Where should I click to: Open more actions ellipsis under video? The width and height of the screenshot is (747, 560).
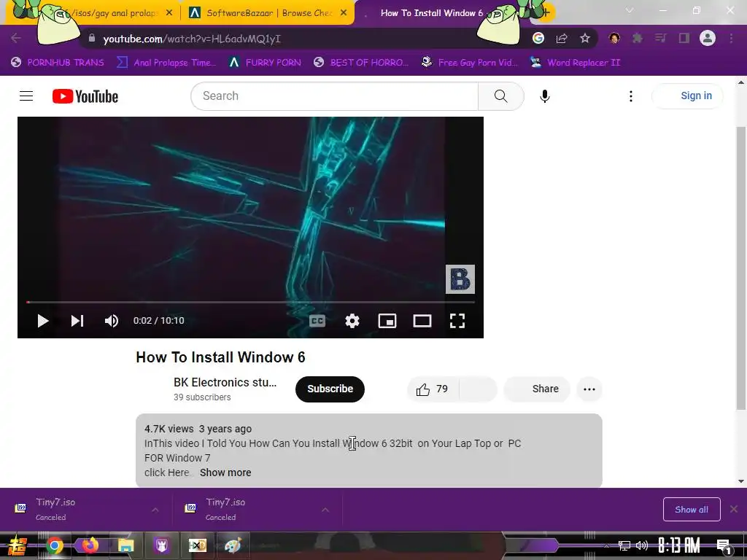pyautogui.click(x=589, y=389)
